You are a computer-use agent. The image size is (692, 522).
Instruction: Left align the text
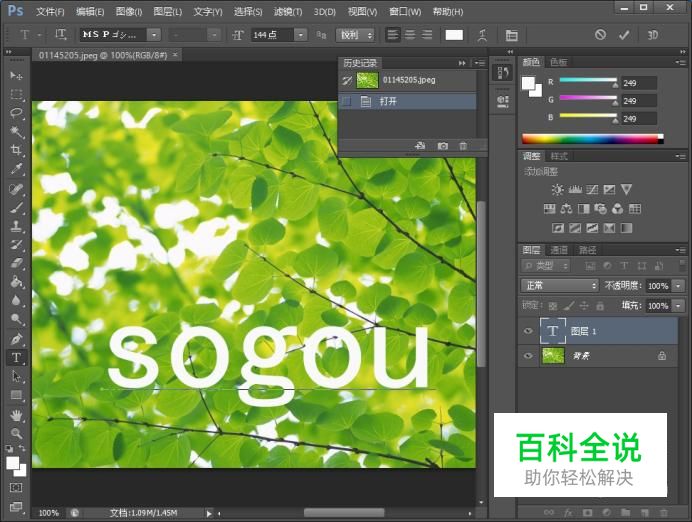click(x=392, y=34)
